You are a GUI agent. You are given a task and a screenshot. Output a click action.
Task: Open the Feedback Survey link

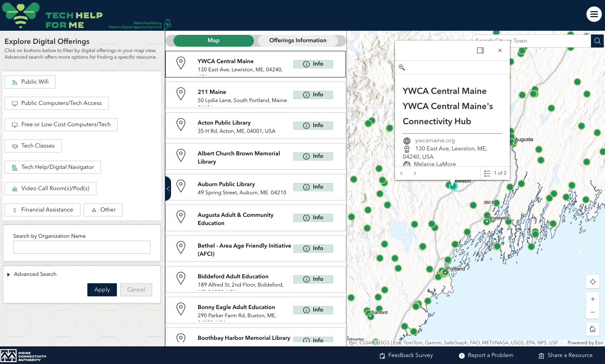[x=406, y=355]
